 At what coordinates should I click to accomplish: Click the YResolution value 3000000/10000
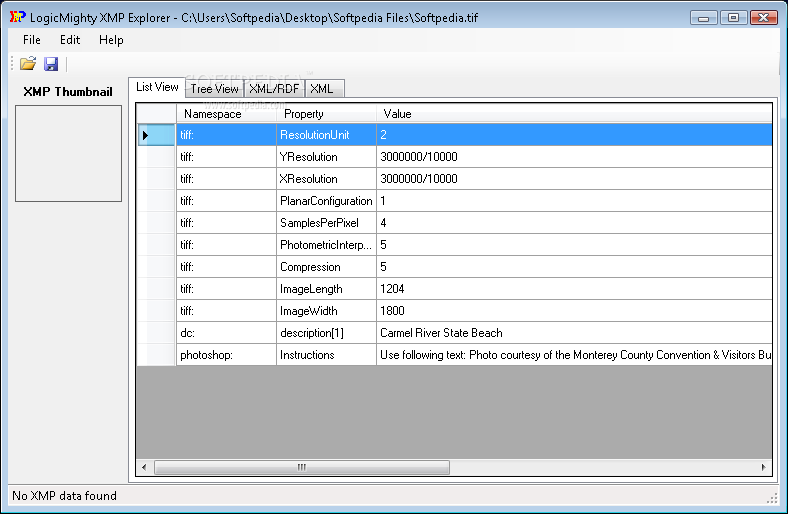pos(574,157)
